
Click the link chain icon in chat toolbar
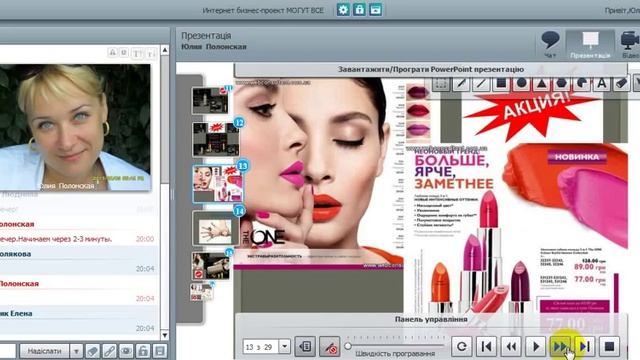109,351
